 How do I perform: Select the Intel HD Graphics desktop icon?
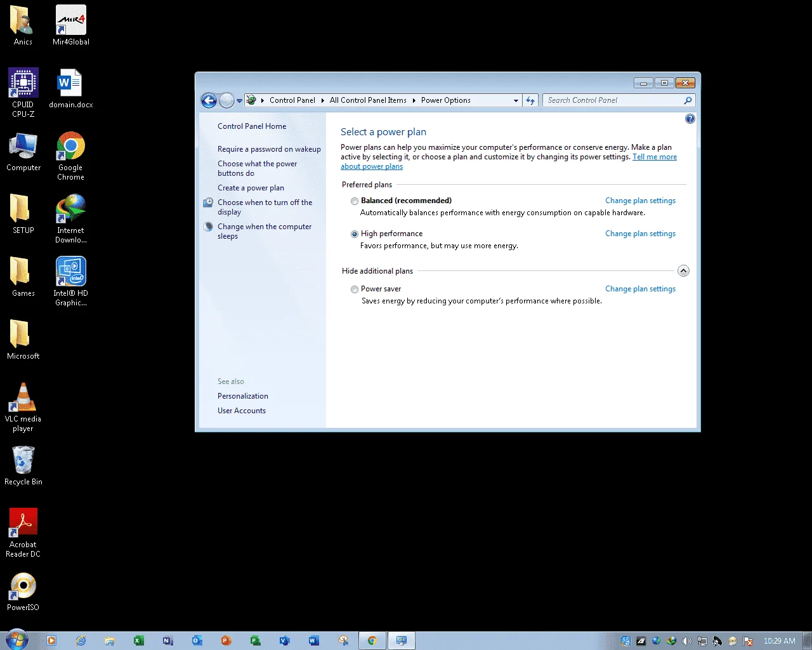tap(71, 282)
